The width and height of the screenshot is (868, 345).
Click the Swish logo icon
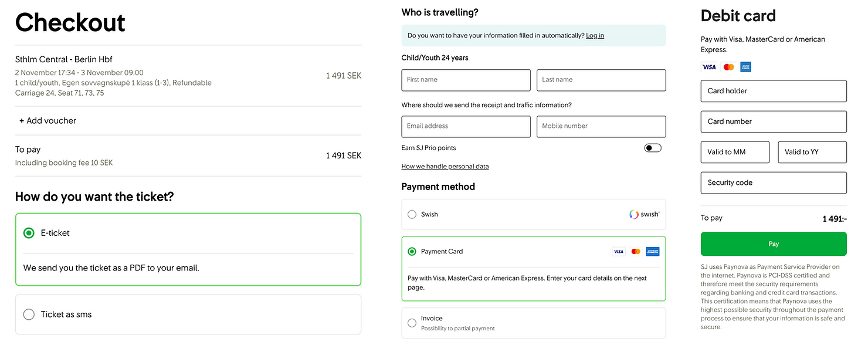[x=644, y=215]
